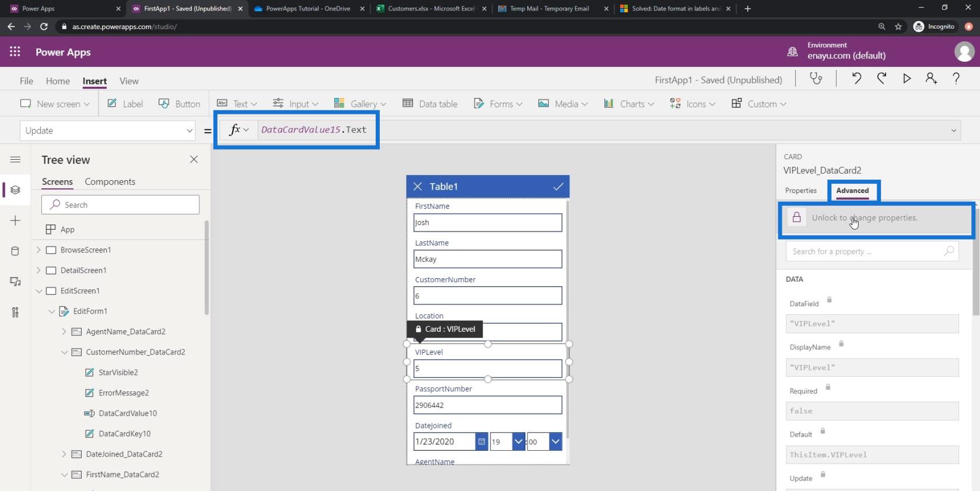The image size is (980, 491).
Task: Click the property search magnifier icon
Action: pos(949,251)
